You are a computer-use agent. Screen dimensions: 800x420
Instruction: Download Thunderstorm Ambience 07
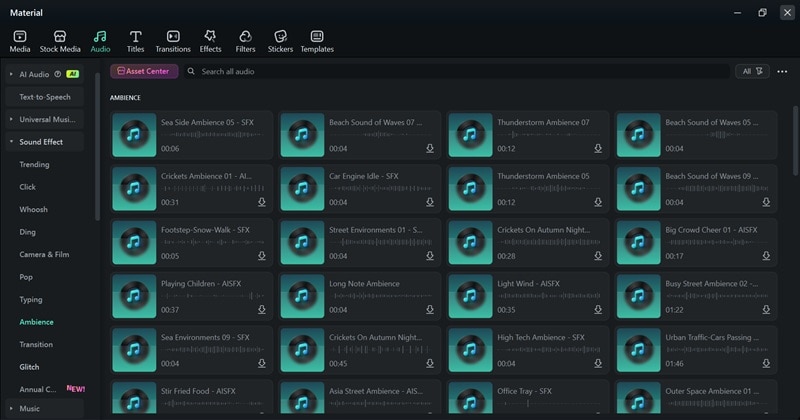point(598,149)
